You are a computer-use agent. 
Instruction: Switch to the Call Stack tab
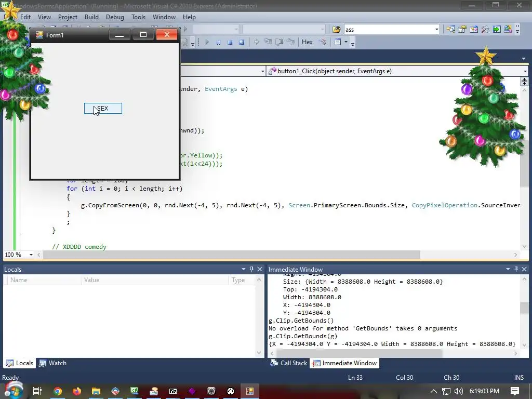(289, 363)
